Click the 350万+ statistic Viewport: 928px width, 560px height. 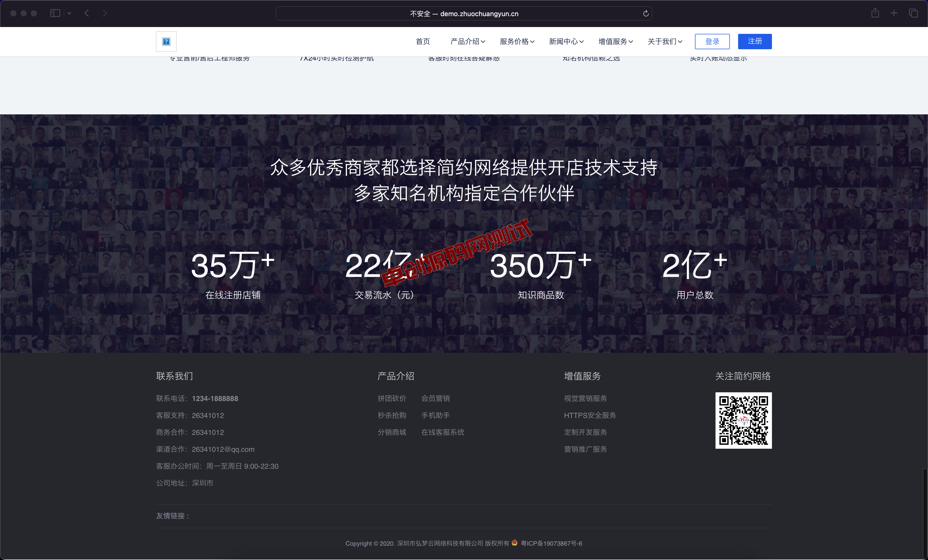pos(540,265)
